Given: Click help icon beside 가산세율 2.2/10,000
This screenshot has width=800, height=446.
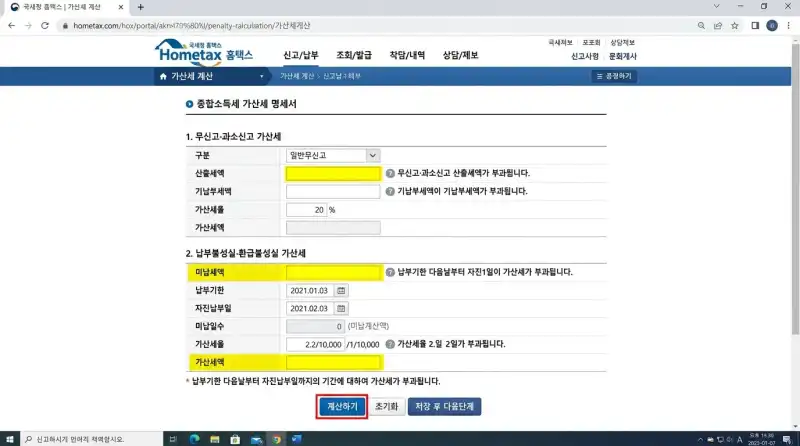Looking at the screenshot, I should [x=390, y=344].
